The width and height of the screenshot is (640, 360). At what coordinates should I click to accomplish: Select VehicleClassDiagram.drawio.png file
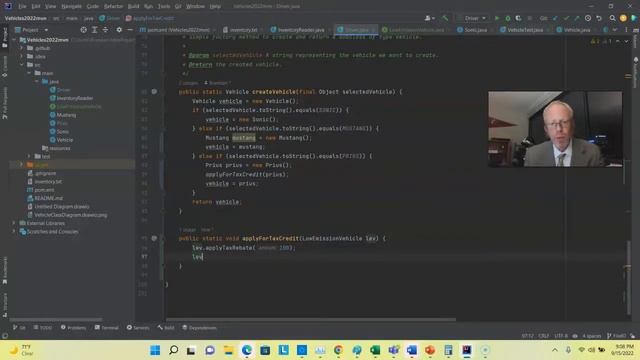[x=67, y=215]
